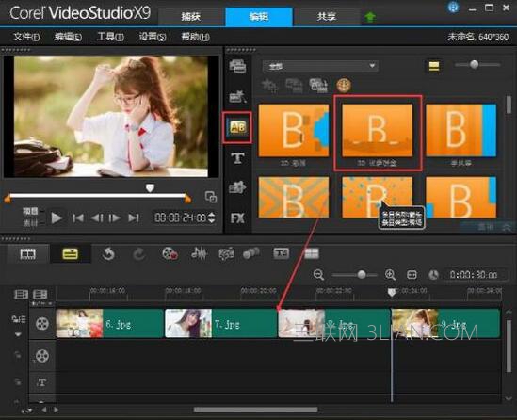
Task: Open the Record/Capture option
Action: click(x=170, y=254)
